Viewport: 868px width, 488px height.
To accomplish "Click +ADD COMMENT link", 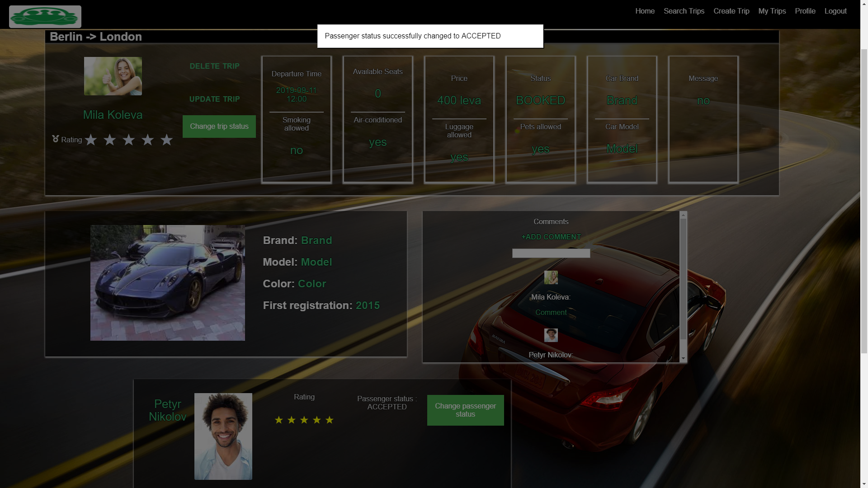I will point(551,237).
